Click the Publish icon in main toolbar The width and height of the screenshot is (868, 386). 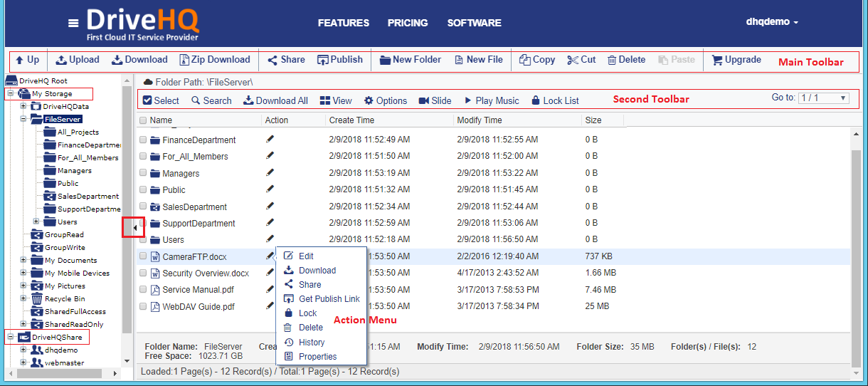point(322,60)
